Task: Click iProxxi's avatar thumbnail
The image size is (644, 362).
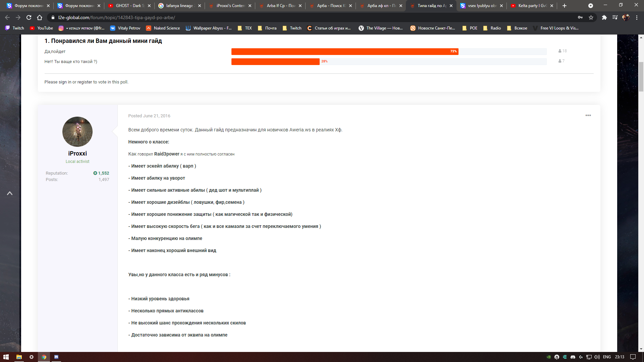Action: (77, 131)
